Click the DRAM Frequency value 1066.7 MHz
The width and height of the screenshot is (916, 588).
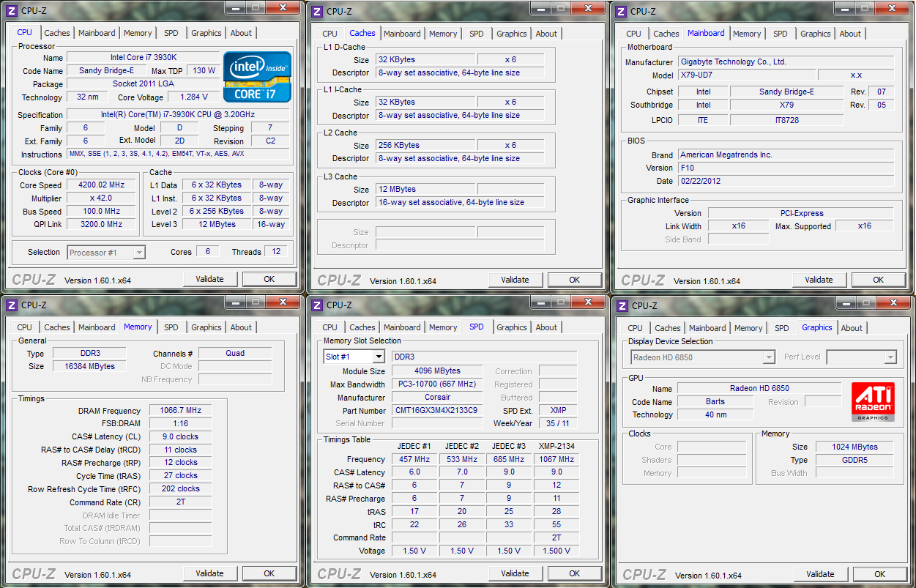(x=180, y=410)
